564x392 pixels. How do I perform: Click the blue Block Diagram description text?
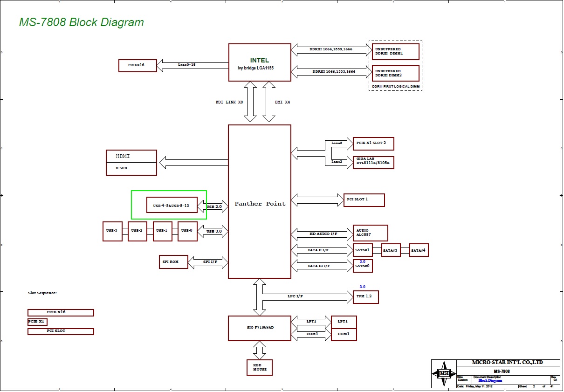pyautogui.click(x=490, y=380)
